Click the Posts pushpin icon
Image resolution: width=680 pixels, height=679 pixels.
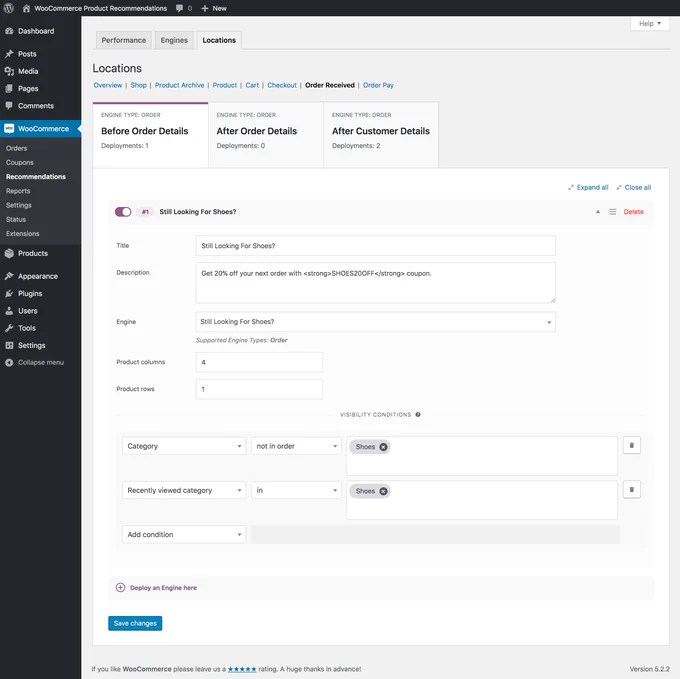tap(9, 54)
